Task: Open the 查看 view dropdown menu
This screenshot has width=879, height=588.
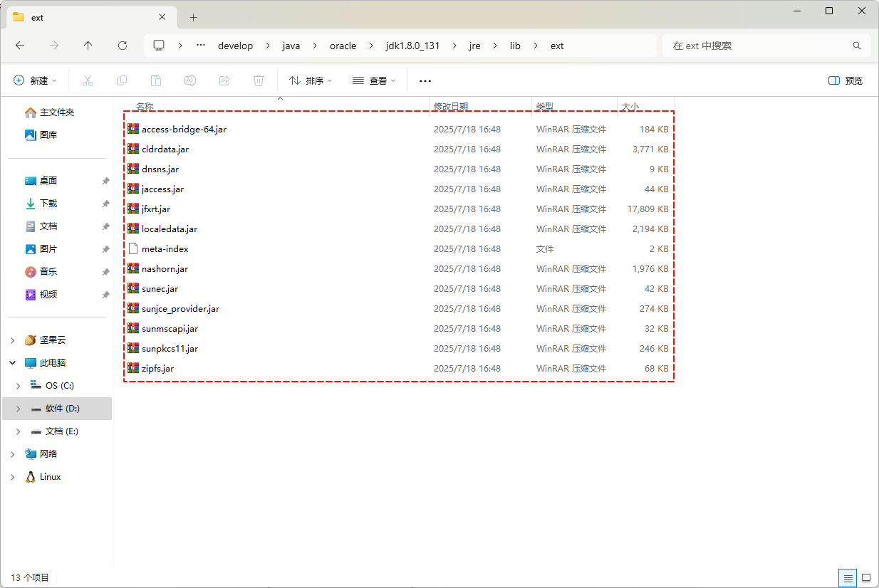Action: (x=374, y=81)
